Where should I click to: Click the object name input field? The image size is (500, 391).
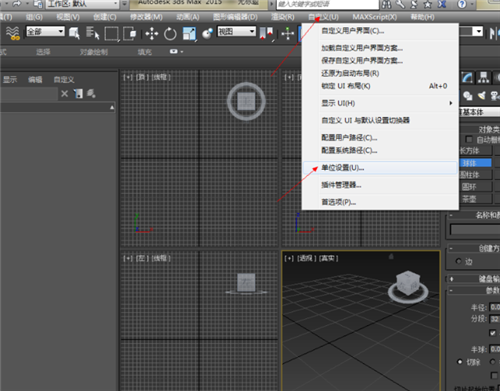(x=475, y=230)
